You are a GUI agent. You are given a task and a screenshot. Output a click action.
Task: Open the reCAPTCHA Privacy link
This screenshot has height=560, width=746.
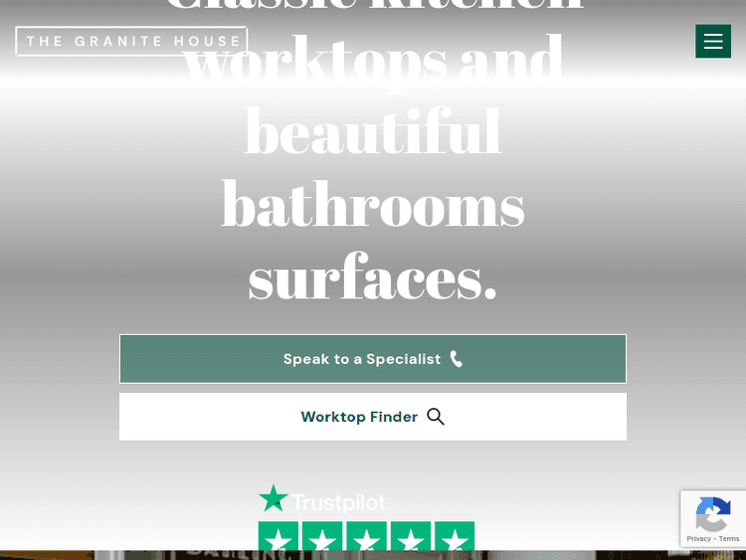click(698, 538)
